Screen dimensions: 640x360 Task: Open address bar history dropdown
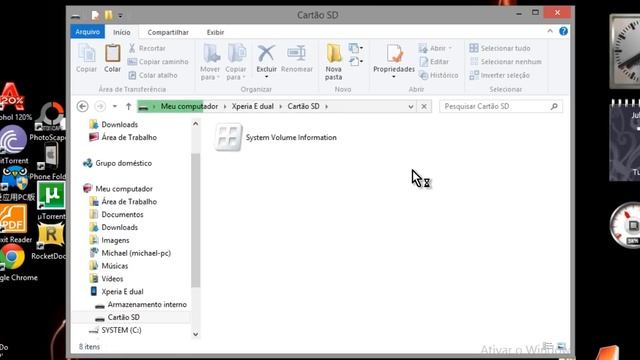click(x=411, y=107)
